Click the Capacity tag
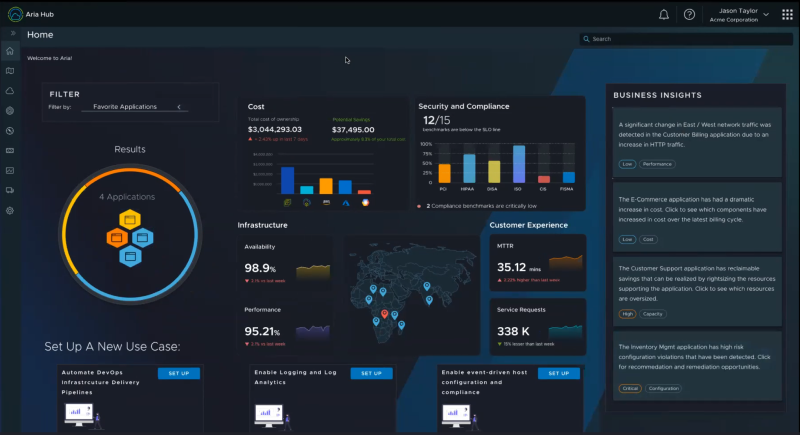The image size is (800, 435). [653, 314]
